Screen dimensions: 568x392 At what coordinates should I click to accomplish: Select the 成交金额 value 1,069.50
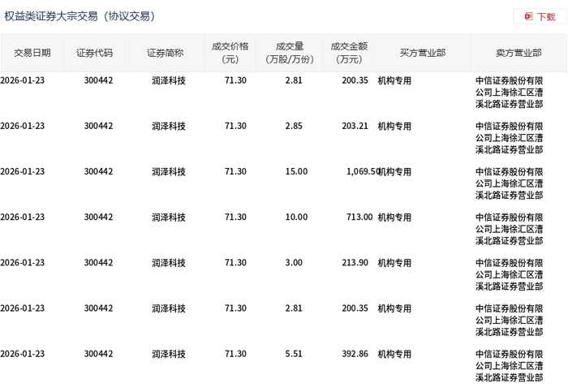click(x=363, y=171)
